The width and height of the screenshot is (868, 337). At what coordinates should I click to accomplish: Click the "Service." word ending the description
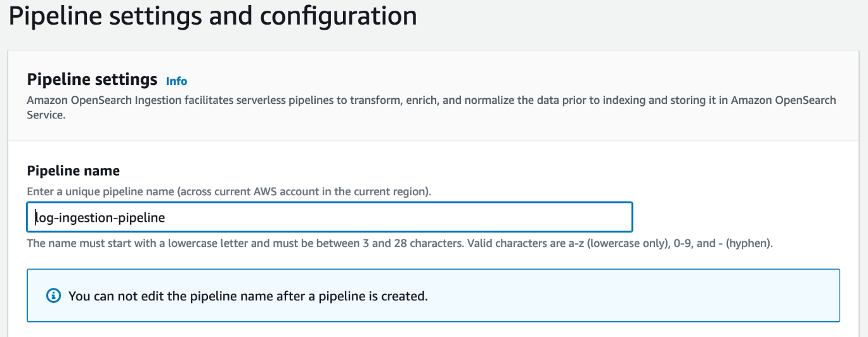(x=45, y=116)
